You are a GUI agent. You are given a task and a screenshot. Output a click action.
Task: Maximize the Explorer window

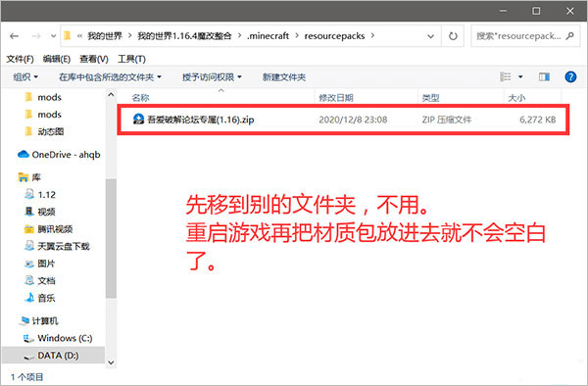click(x=536, y=11)
